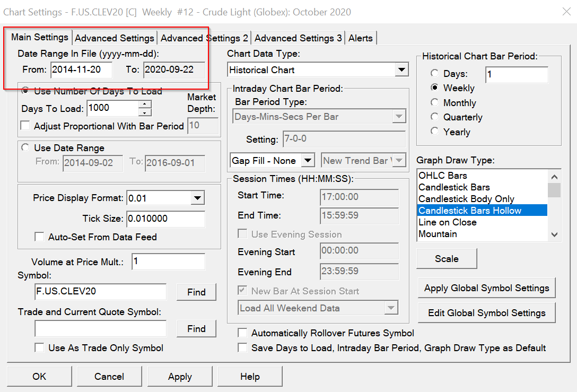Select Mountain graph draw type
This screenshot has height=392, width=577.
pos(482,234)
